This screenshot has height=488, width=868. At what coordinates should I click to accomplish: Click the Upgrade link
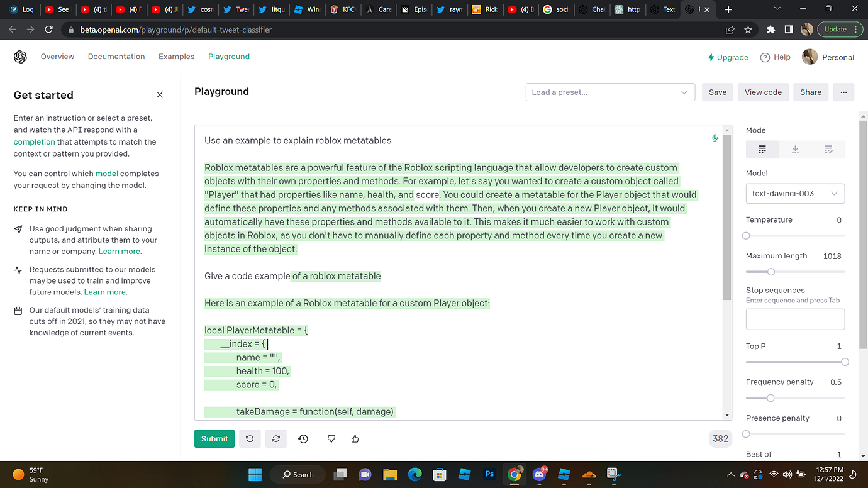tap(728, 57)
